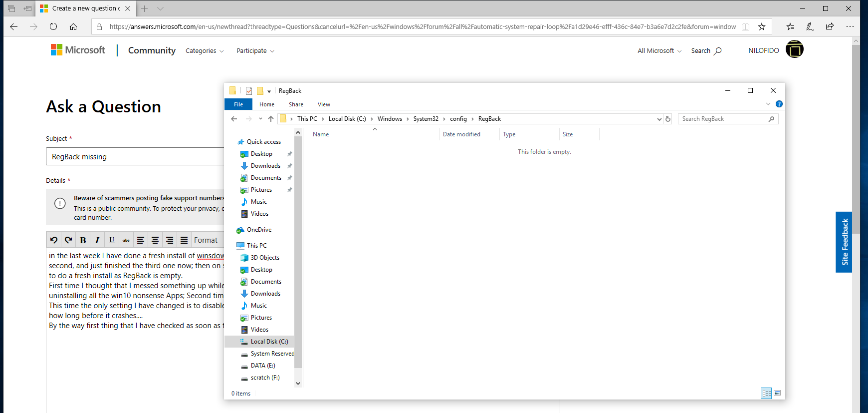Toggle italic in the question editor
This screenshot has width=868, height=413.
(x=97, y=240)
